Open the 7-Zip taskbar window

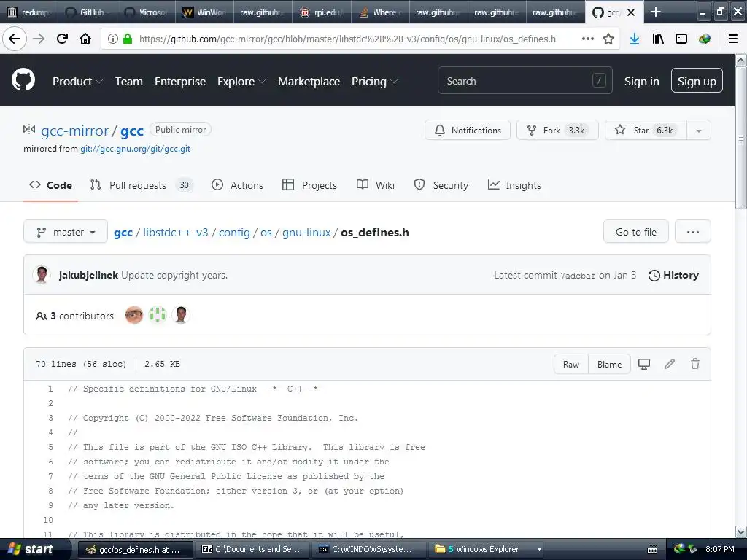[252, 549]
